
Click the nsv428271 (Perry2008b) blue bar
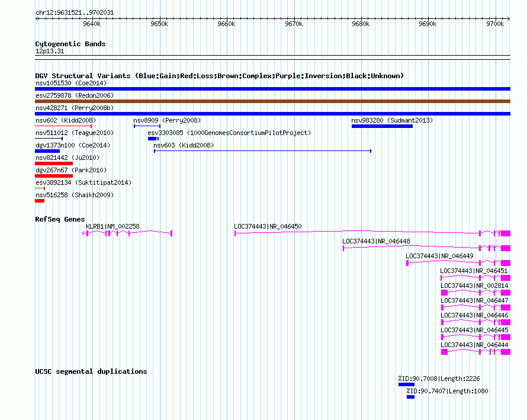click(272, 114)
